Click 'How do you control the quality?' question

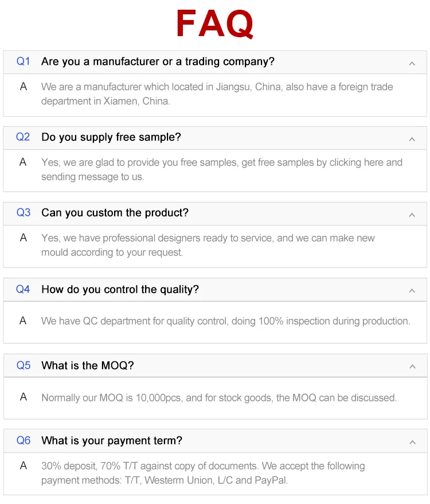click(x=120, y=289)
